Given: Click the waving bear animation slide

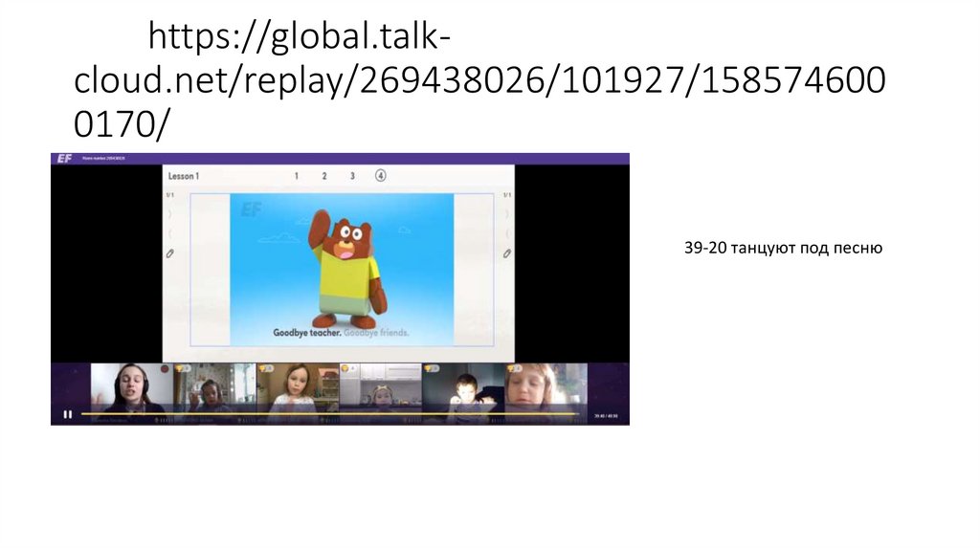Looking at the screenshot, I should (x=342, y=270).
